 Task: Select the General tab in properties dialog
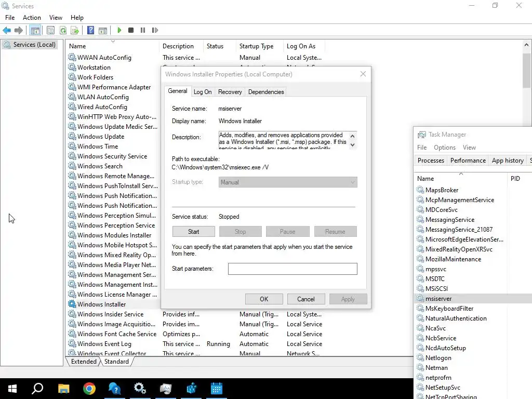(178, 91)
